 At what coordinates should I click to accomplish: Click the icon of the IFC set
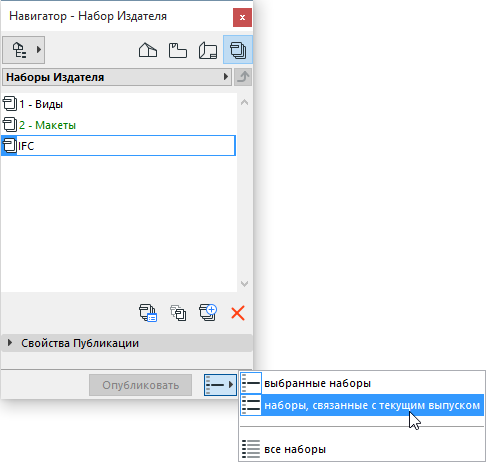(9, 146)
